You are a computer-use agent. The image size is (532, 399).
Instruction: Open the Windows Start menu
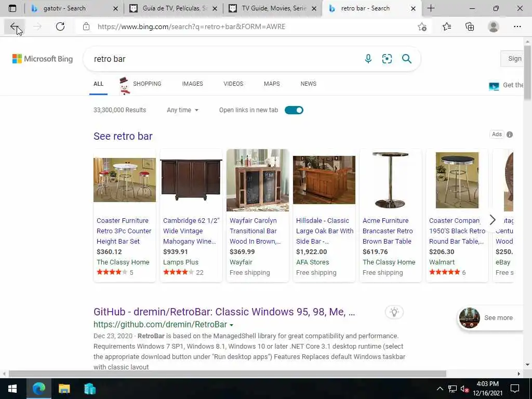12,389
